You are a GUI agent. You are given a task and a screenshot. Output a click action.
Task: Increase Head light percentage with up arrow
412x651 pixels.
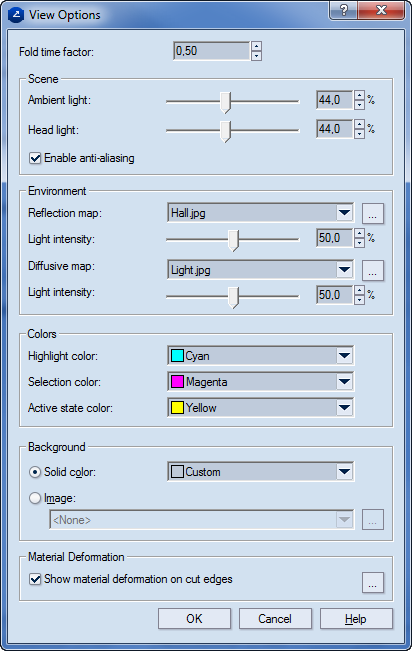pyautogui.click(x=359, y=124)
